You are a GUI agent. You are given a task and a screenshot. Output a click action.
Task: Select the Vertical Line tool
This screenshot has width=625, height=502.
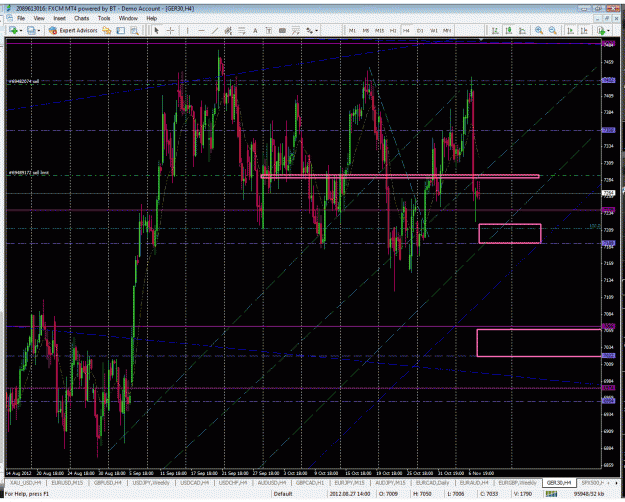pos(187,30)
